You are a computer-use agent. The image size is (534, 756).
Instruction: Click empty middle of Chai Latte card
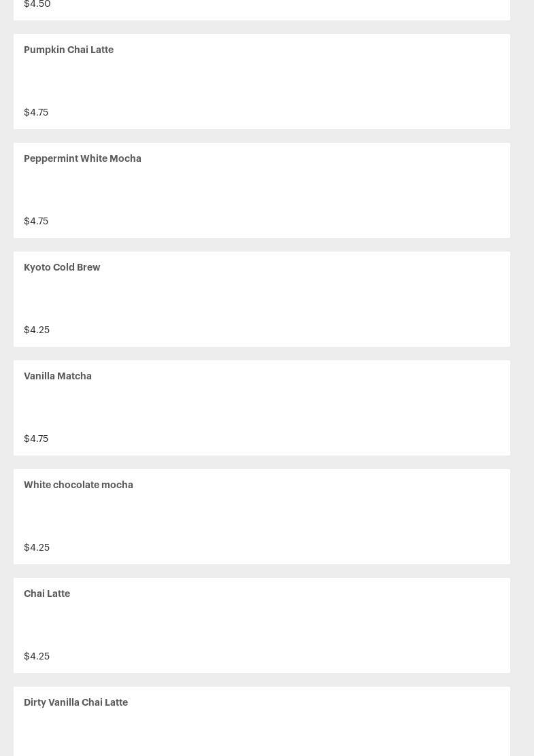point(262,625)
